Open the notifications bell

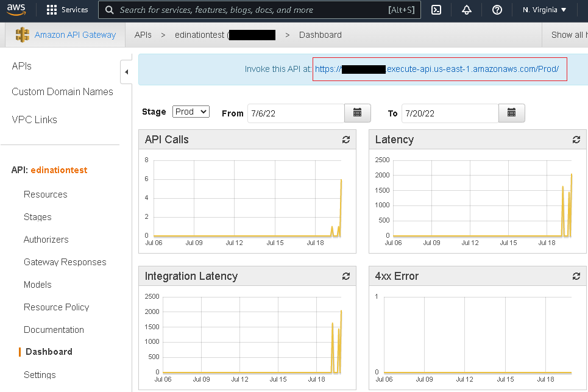(x=467, y=10)
